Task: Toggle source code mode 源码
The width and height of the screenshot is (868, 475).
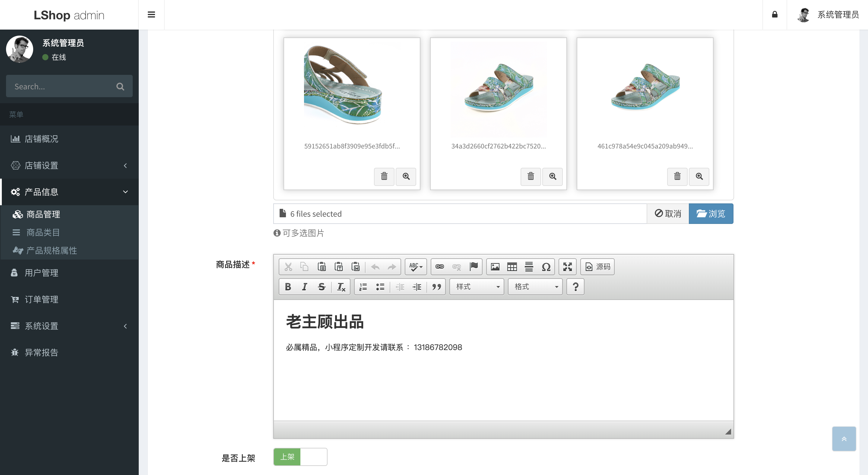Action: pos(597,267)
